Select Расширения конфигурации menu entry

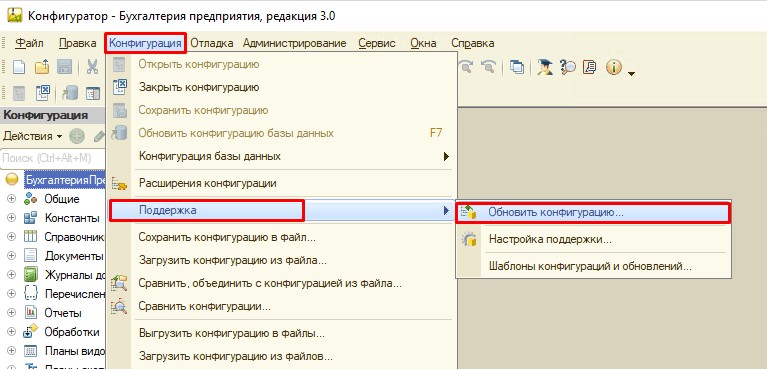tap(281, 183)
